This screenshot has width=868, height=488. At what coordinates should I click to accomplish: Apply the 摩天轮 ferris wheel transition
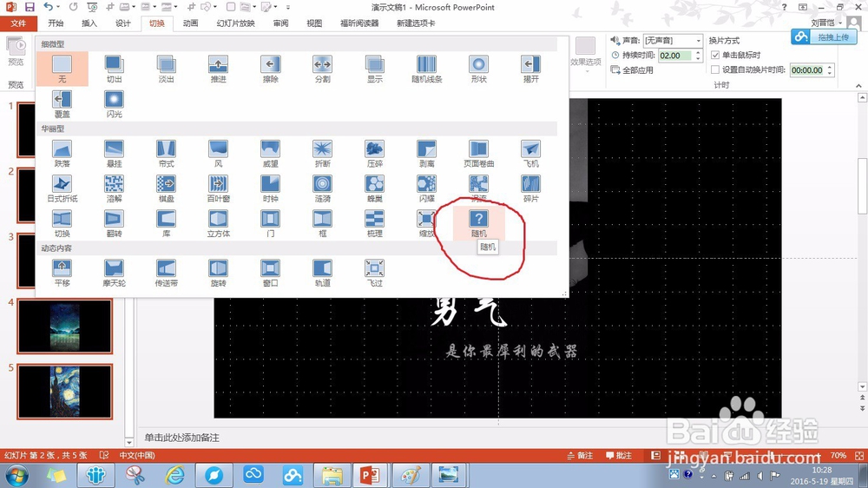point(114,273)
